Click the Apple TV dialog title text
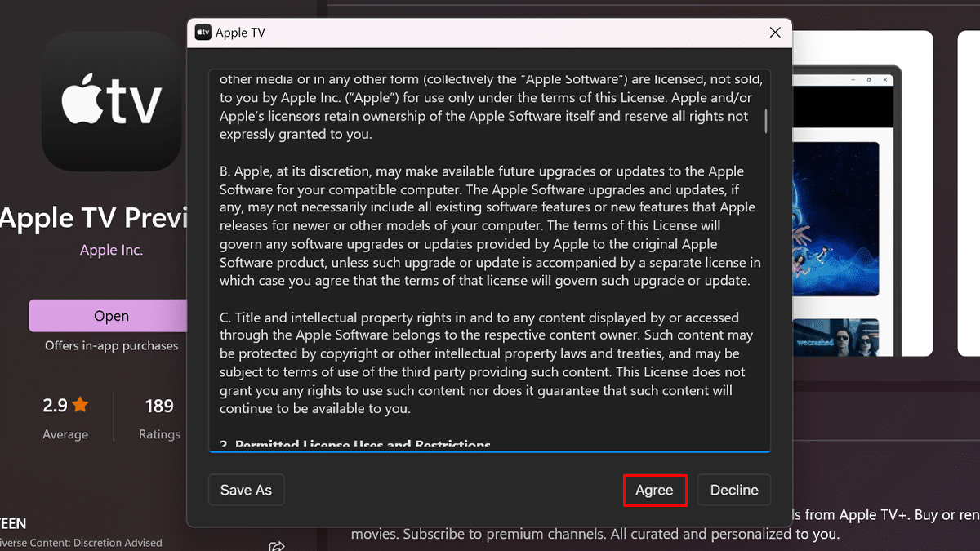The image size is (980, 551). (240, 33)
